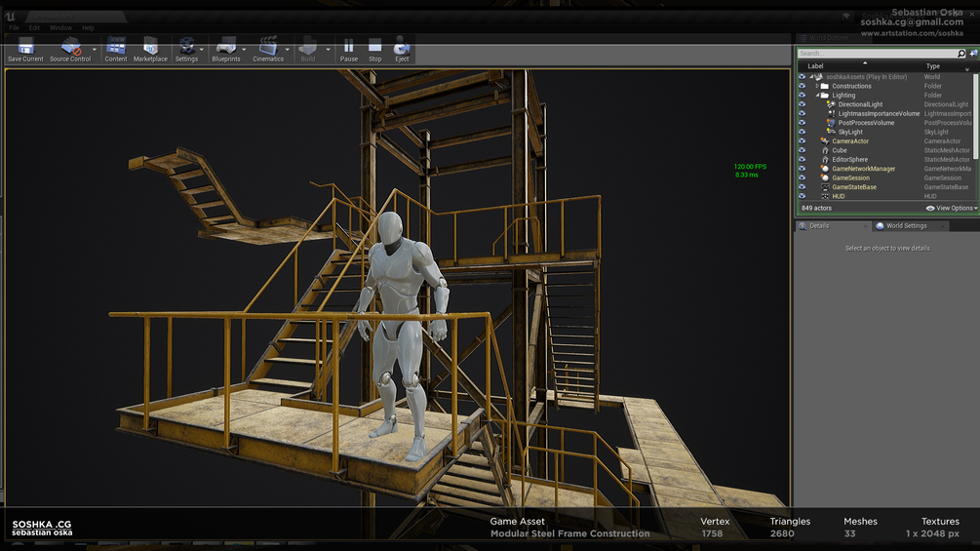
Task: Toggle visibility eye for Constructions folder
Action: coord(802,86)
